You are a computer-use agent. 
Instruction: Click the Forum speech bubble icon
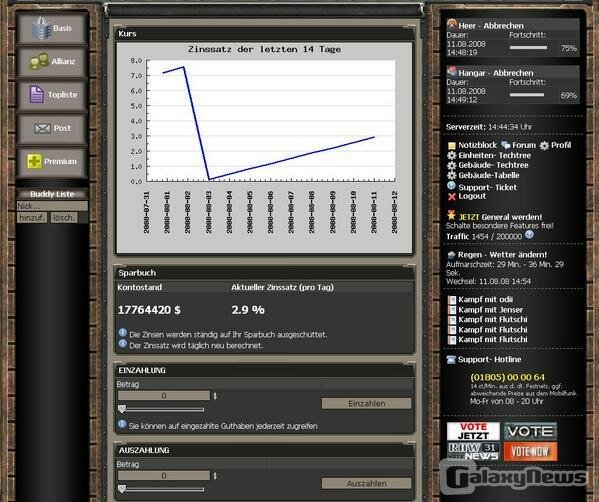click(x=506, y=145)
